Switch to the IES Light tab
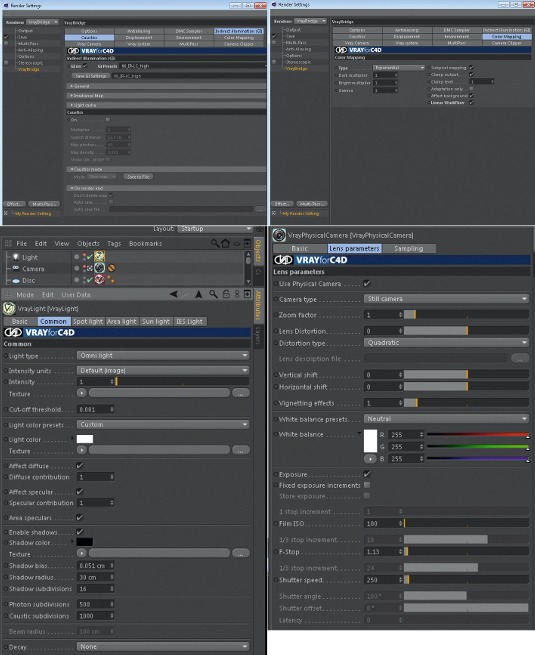Image resolution: width=535 pixels, height=655 pixels. click(189, 321)
